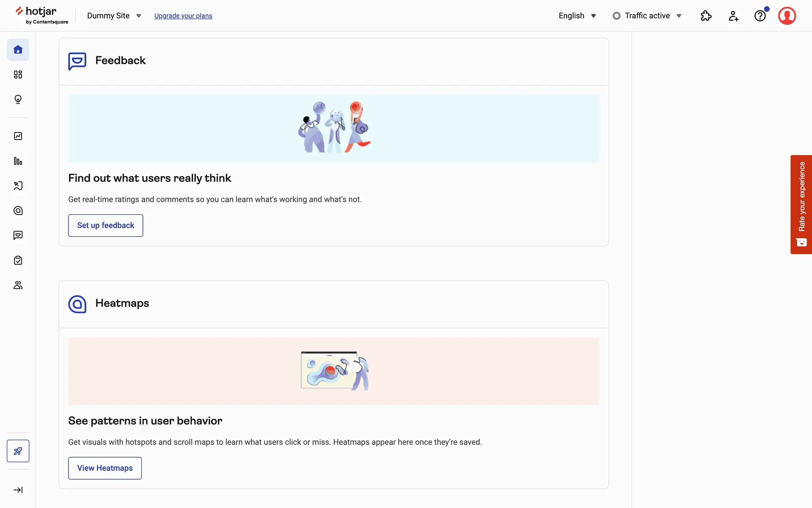Screen dimensions: 812x508
Task: Expand the Traffic active status dropdown
Action: click(647, 16)
